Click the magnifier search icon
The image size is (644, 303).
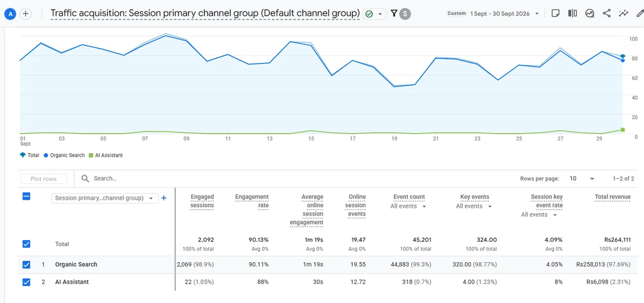pyautogui.click(x=86, y=178)
